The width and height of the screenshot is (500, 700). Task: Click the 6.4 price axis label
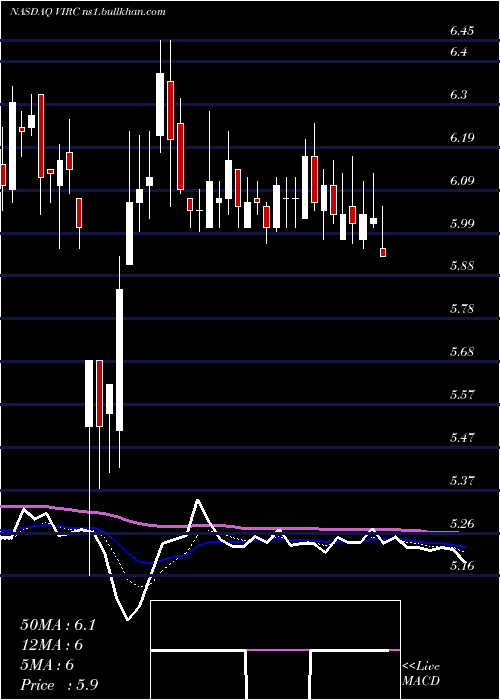[459, 52]
